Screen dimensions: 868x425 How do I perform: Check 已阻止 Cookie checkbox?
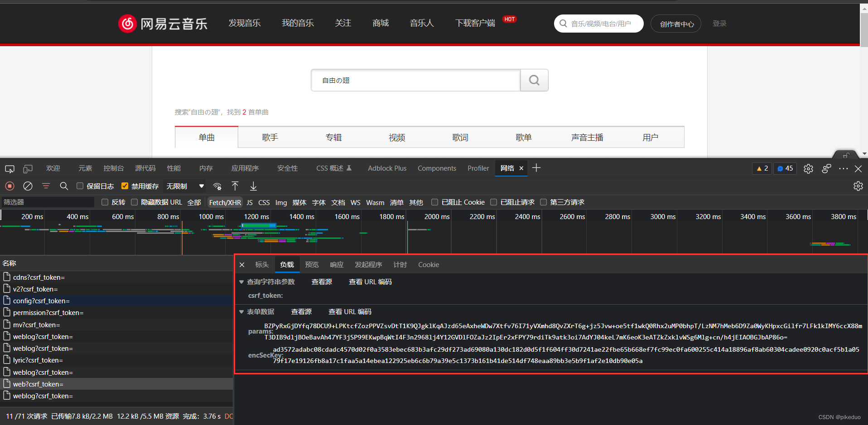[x=434, y=202]
